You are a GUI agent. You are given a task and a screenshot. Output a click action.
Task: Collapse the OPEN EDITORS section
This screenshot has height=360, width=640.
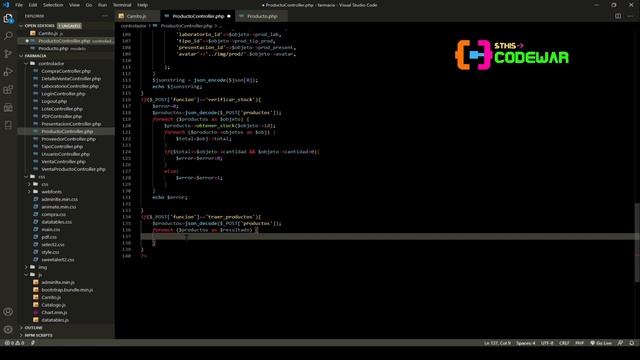[39, 26]
